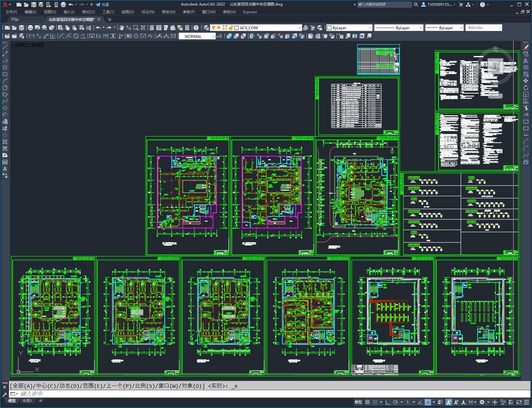Open the Table tool in draw toolbar
Screen dimensions: 532x408
coord(5,162)
